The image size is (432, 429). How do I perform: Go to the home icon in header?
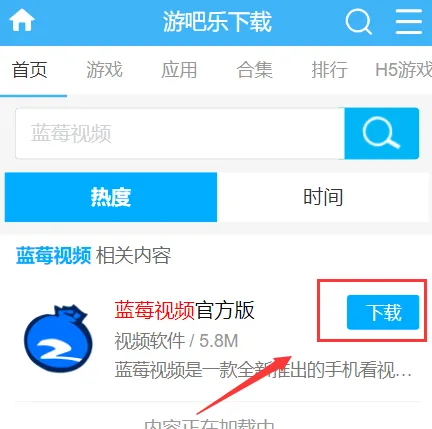pyautogui.click(x=22, y=21)
